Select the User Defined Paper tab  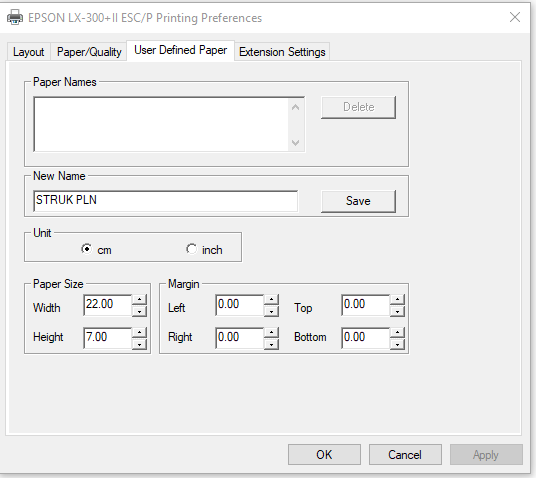(x=180, y=50)
